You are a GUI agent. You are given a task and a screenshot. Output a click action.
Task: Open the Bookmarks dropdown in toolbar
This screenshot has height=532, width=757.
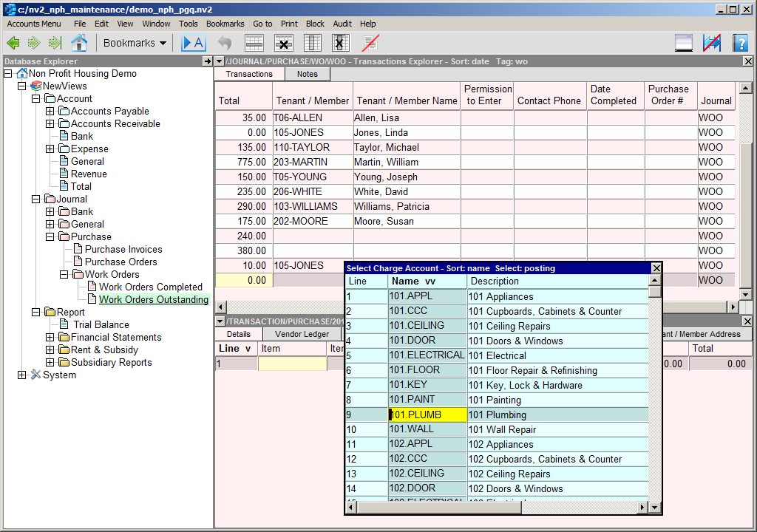(135, 43)
